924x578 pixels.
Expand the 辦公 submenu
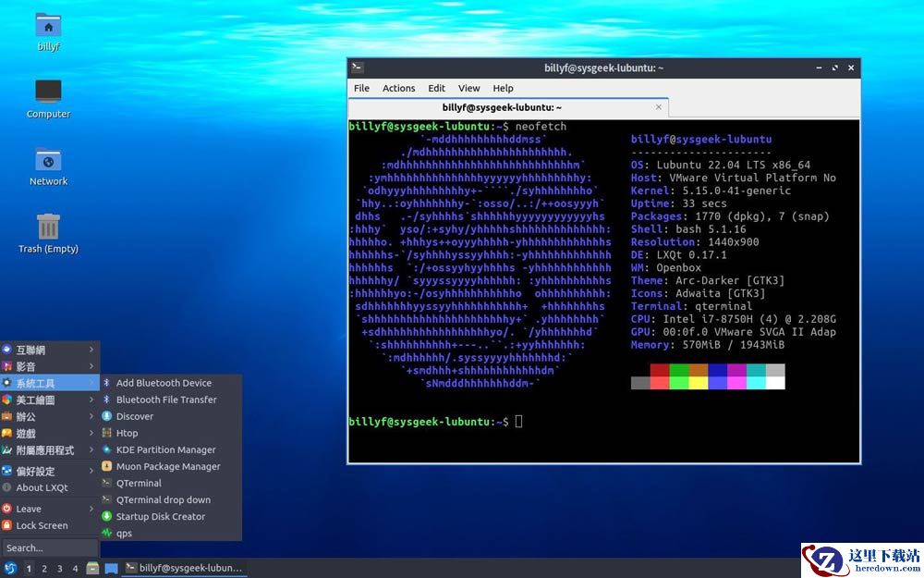pos(50,416)
